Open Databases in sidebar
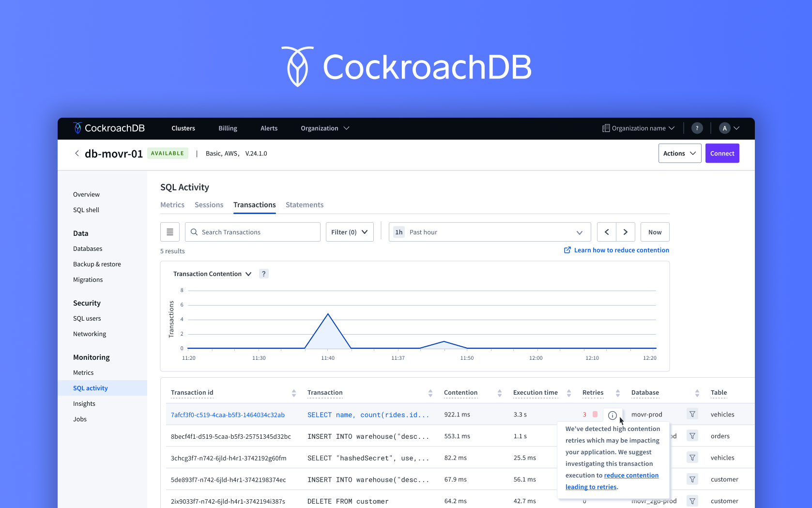The height and width of the screenshot is (508, 812). click(88, 248)
